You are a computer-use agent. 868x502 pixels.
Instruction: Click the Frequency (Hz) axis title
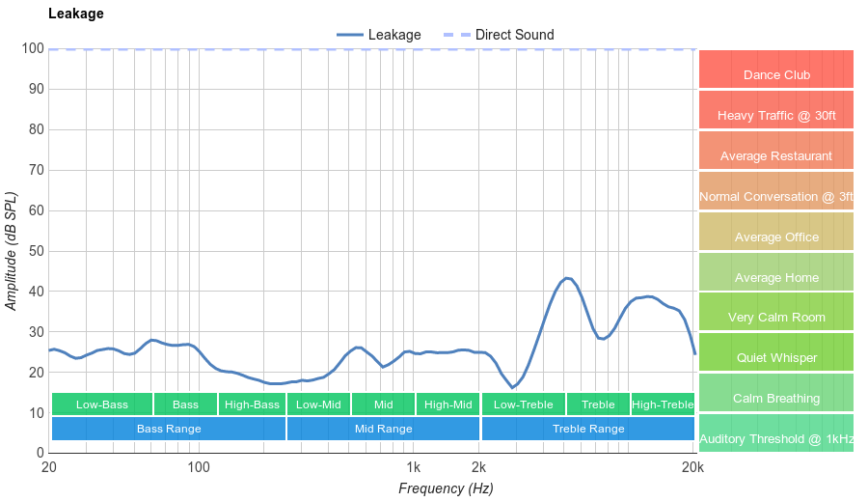(x=446, y=488)
